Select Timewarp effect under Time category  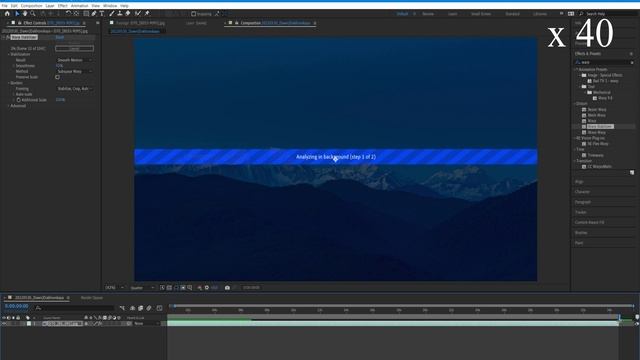[x=596, y=155]
